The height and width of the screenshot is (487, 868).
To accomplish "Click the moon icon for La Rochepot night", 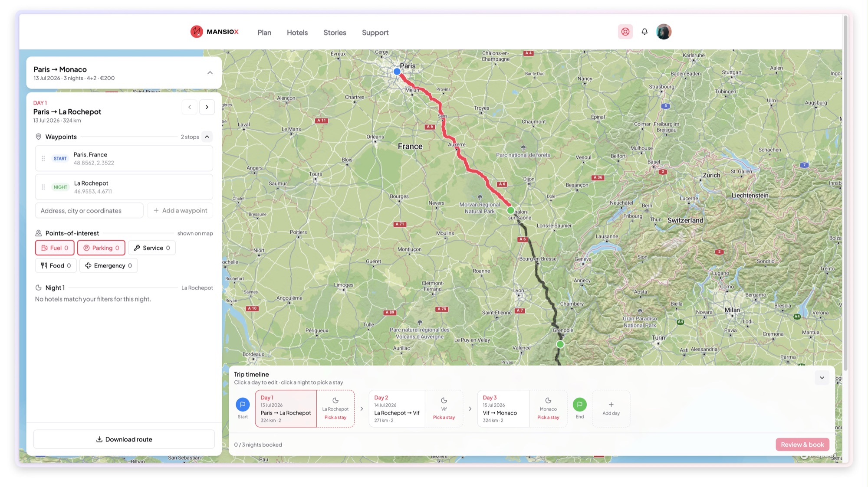I will [x=335, y=400].
